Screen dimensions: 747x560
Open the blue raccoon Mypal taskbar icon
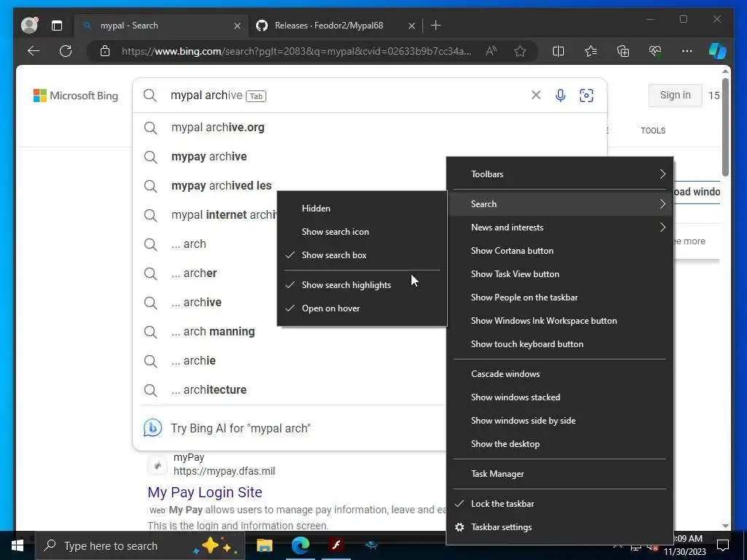pos(371,545)
